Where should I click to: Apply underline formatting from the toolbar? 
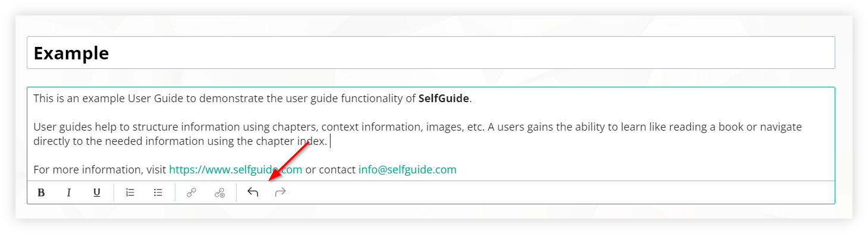tap(96, 192)
